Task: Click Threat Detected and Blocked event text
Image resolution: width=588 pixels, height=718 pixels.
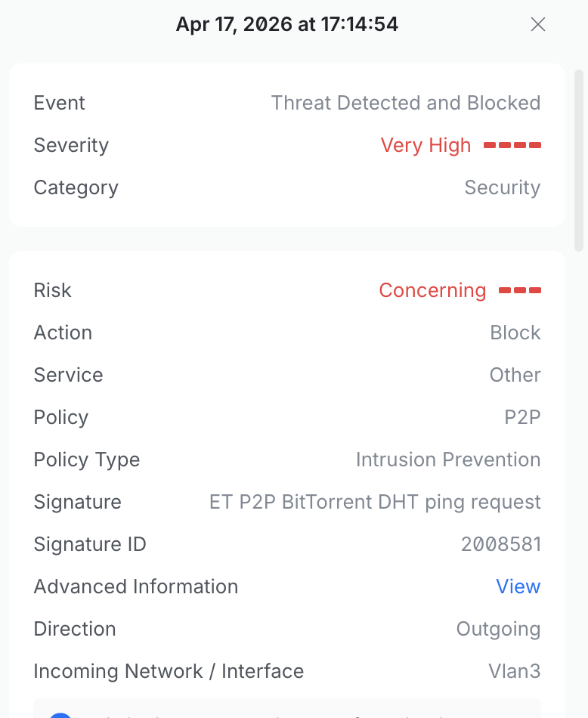Action: [x=406, y=103]
